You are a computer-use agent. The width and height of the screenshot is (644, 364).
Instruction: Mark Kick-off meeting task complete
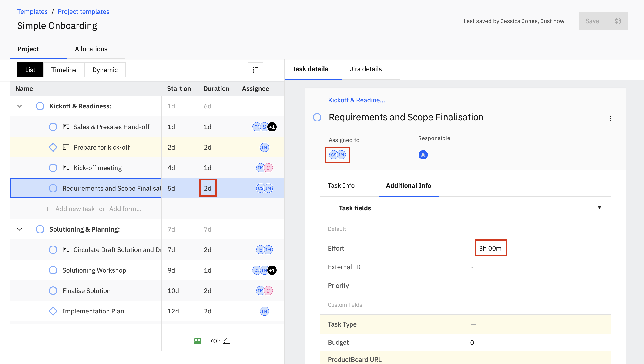pos(53,168)
